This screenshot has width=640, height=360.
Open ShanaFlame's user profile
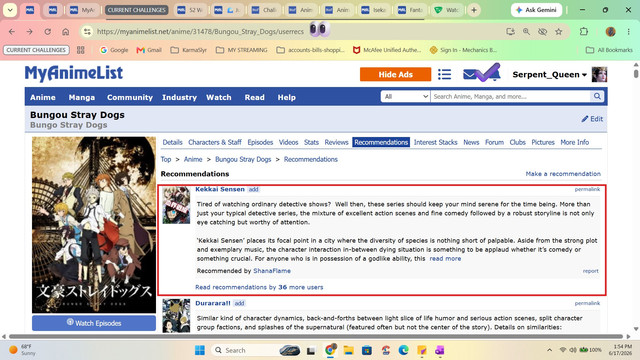point(272,271)
